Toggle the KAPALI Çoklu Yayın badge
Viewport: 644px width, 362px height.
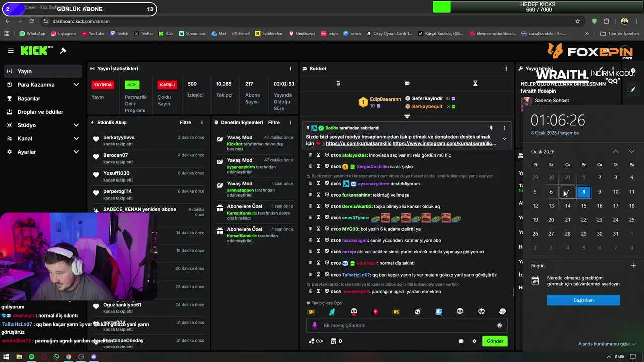click(167, 85)
